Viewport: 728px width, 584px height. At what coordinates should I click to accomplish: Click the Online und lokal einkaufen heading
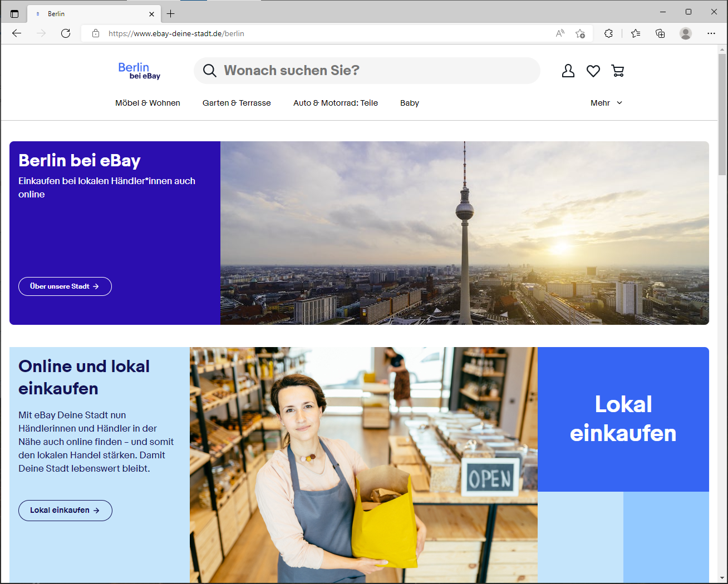click(x=84, y=377)
